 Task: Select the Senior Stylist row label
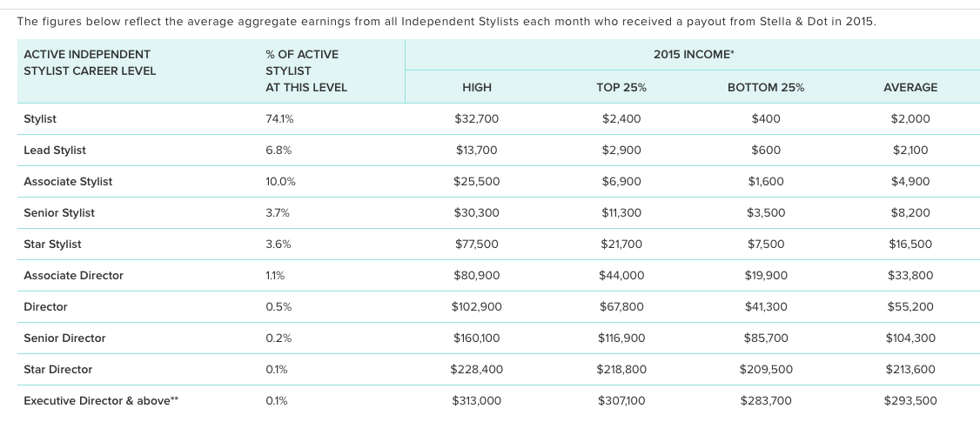pyautogui.click(x=59, y=212)
